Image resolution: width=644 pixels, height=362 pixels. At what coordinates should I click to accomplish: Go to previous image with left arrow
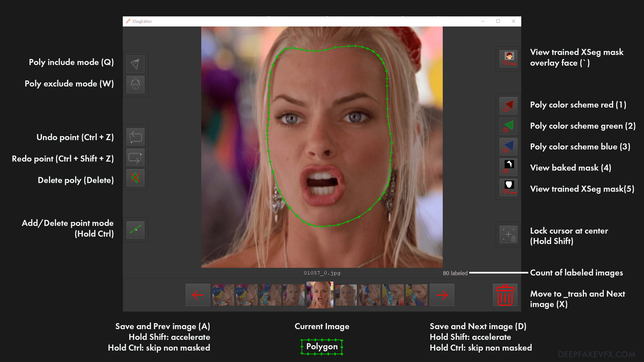pyautogui.click(x=198, y=295)
